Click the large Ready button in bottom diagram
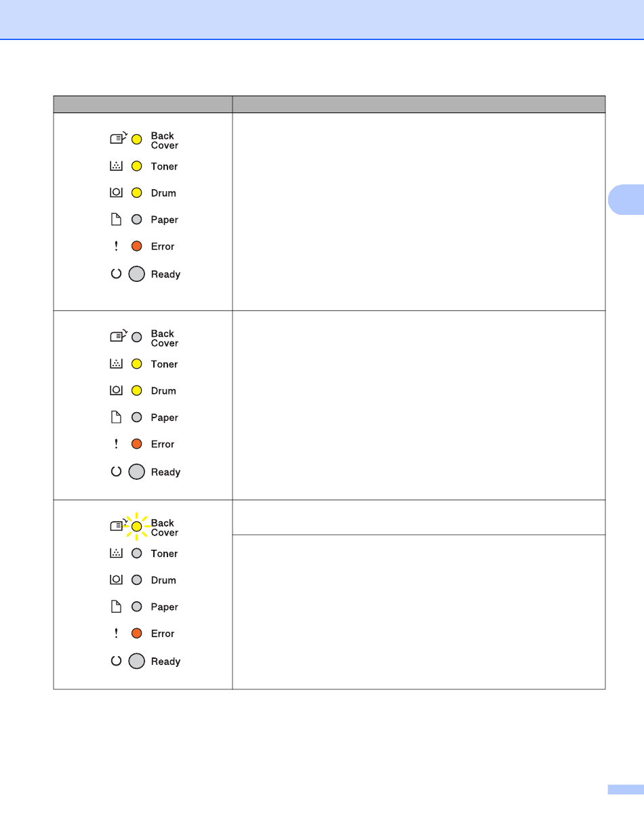The height and width of the screenshot is (833, 644). 137,661
